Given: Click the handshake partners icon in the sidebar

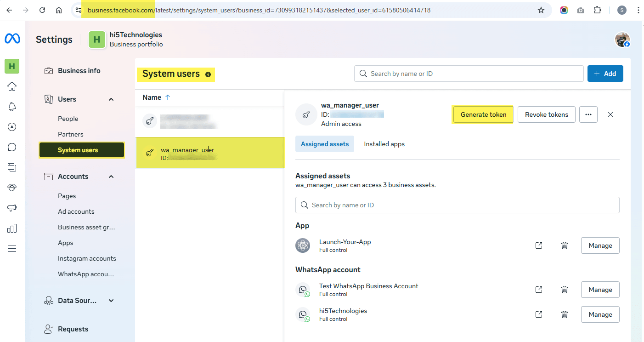Looking at the screenshot, I should coord(11,187).
